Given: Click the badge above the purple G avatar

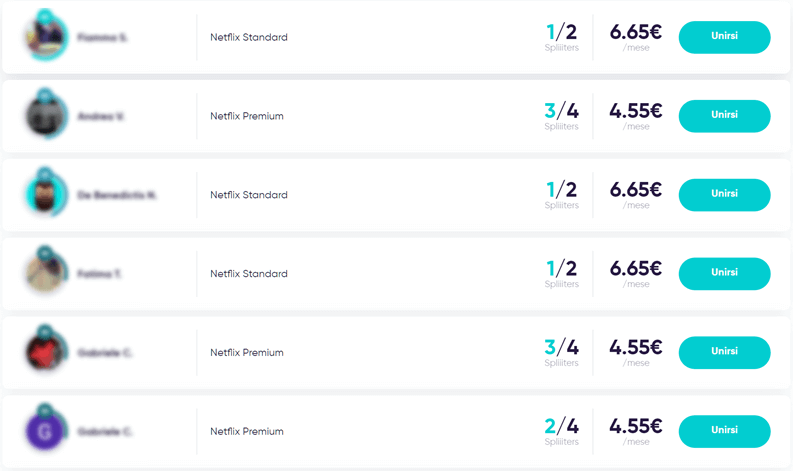Looking at the screenshot, I should pos(45,410).
